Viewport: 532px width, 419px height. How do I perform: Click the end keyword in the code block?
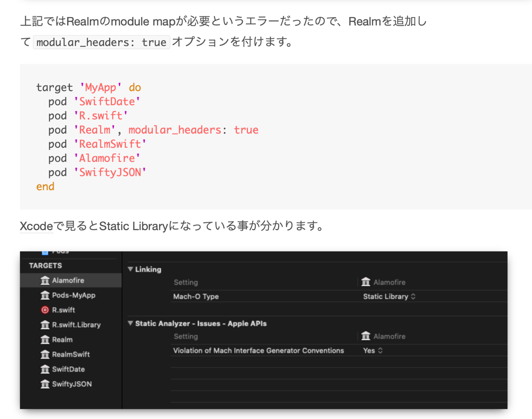(x=45, y=187)
